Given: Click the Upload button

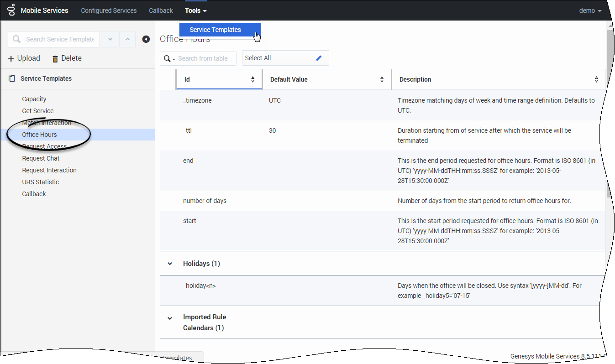Looking at the screenshot, I should click(24, 58).
